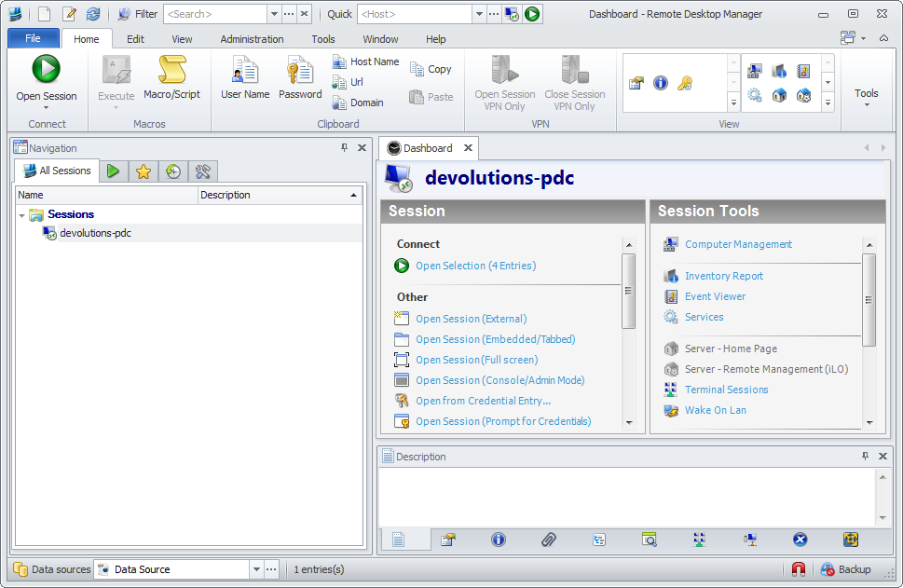Image resolution: width=903 pixels, height=588 pixels.
Task: Click the Filter search input field
Action: tap(215, 14)
